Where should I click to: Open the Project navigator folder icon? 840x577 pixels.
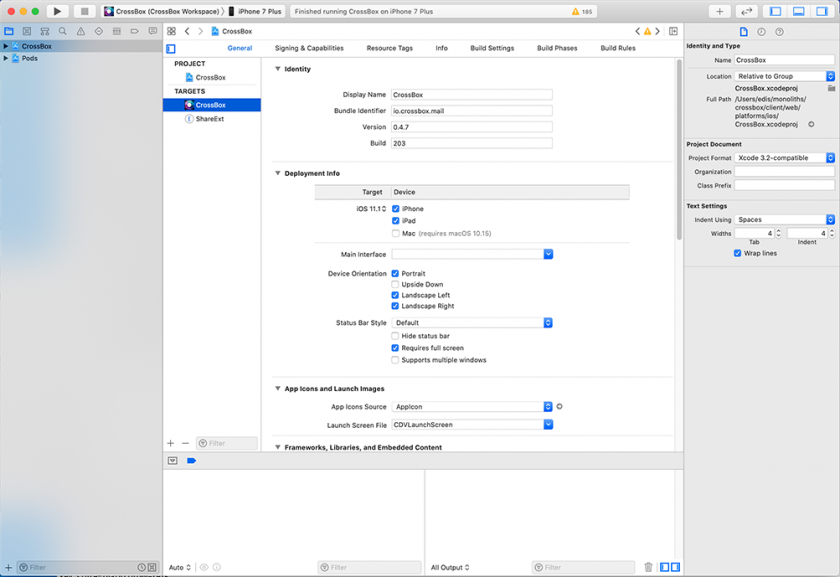pos(9,31)
